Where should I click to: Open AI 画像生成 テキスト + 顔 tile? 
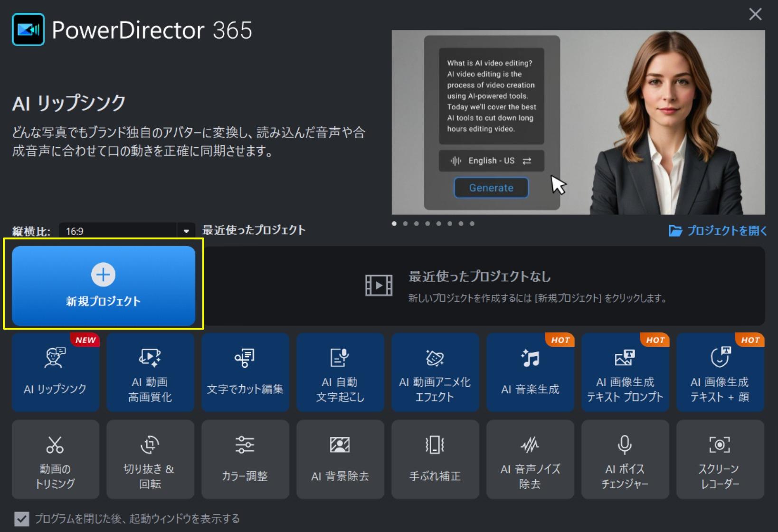point(720,372)
